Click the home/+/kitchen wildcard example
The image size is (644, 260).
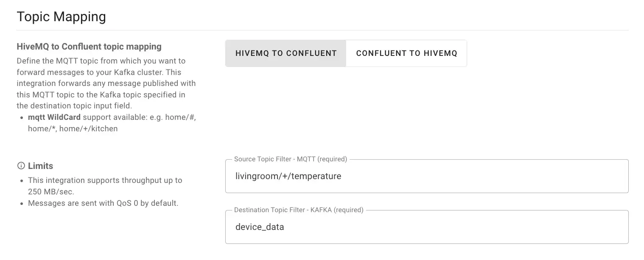coord(88,129)
